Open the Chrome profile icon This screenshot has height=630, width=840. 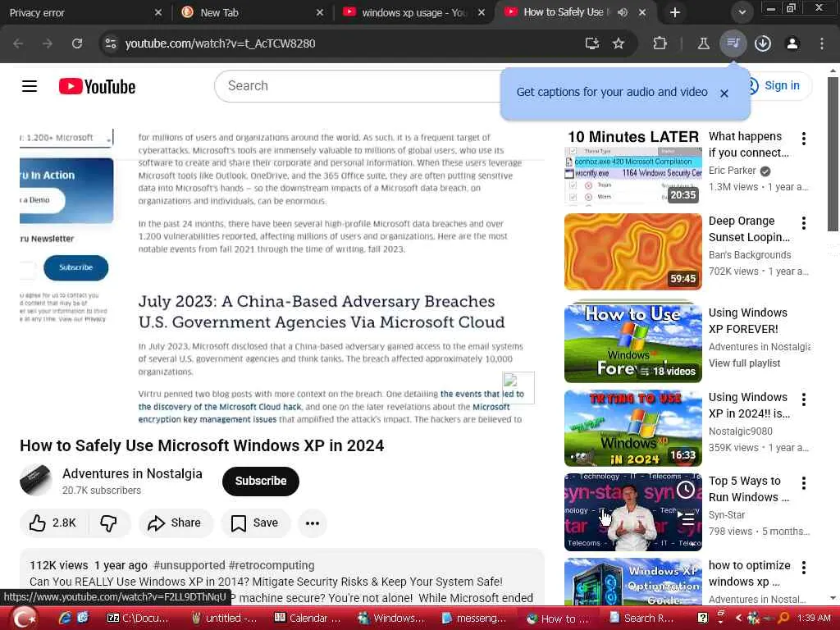[x=792, y=43]
